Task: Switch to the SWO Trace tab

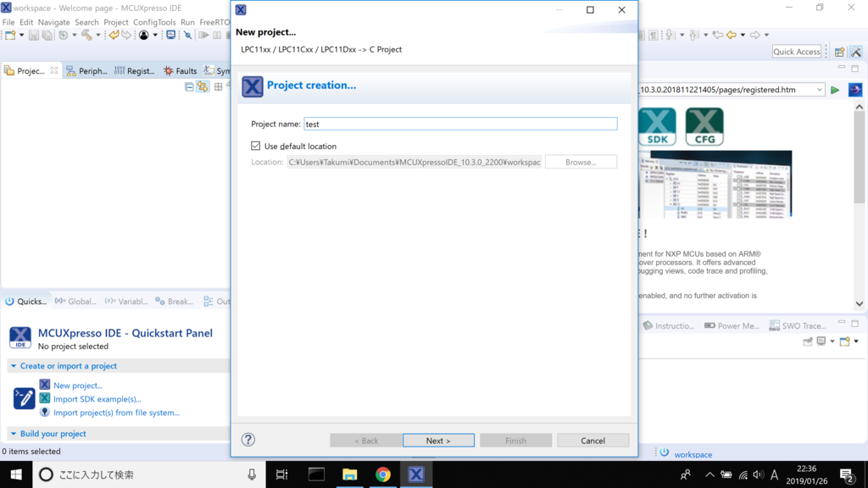Action: (x=798, y=325)
